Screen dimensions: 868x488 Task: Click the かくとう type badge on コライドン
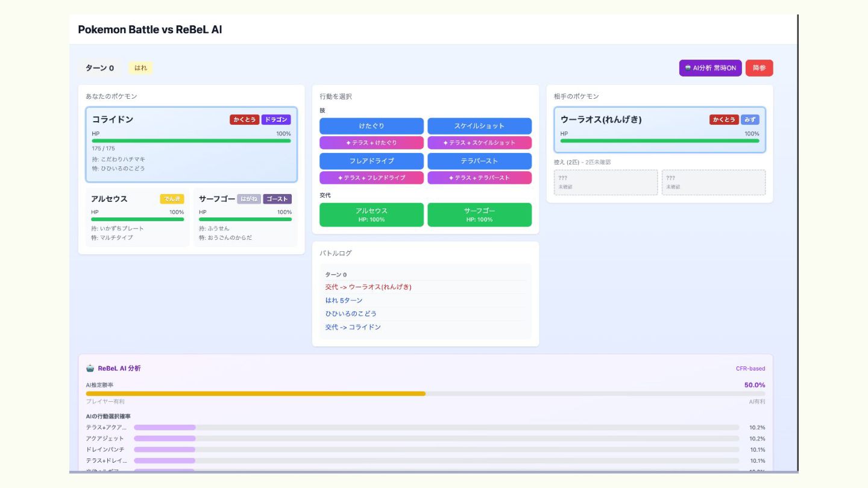(x=244, y=120)
